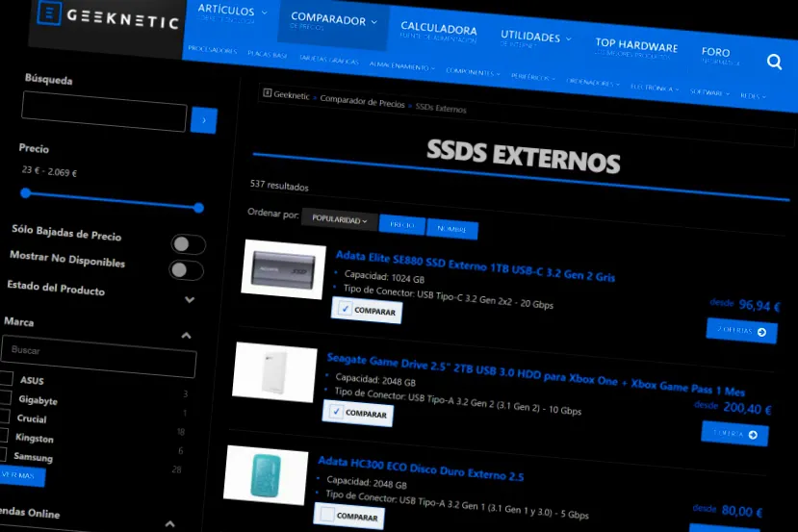Check the ASUS brand checkbox
Viewport: 798px width, 532px height.
(x=7, y=378)
